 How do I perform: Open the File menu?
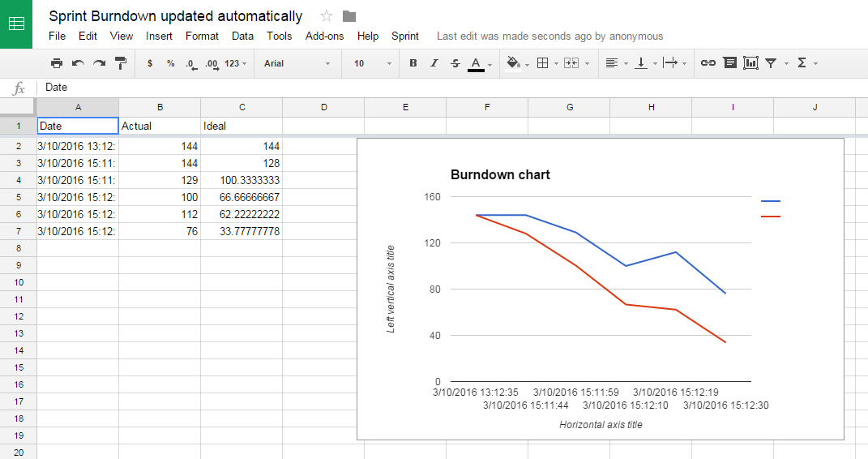57,36
